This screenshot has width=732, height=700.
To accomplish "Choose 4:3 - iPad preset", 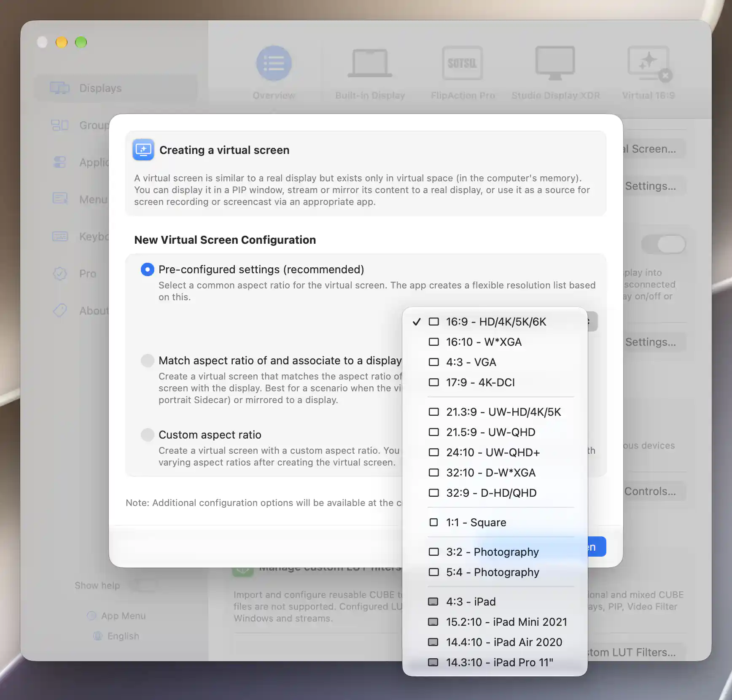I will [x=495, y=602].
